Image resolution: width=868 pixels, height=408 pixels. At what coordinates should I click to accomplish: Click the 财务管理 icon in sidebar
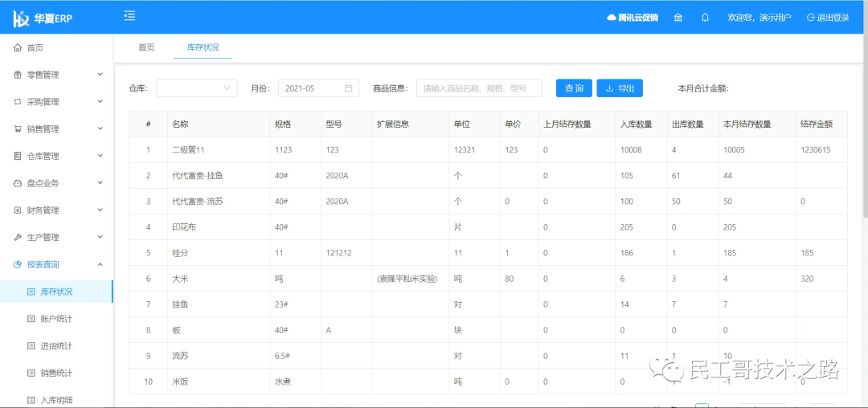[18, 210]
